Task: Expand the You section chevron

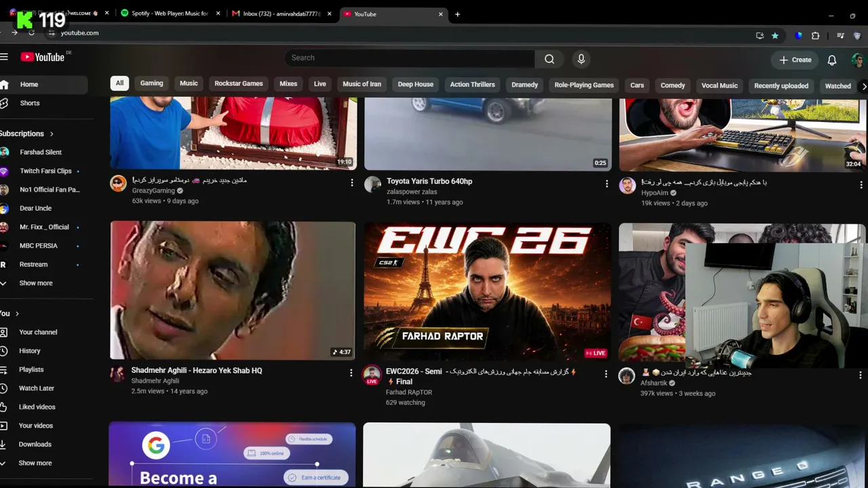Action: click(17, 314)
